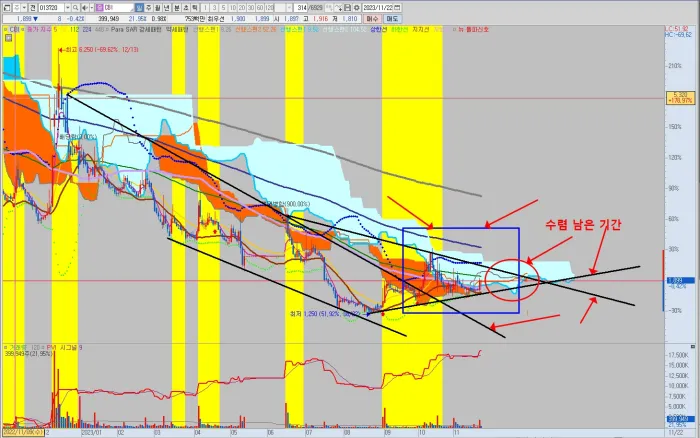Select the monthly (월) chart period button
Image resolution: width=700 pixels, height=438 pixels.
(x=158, y=8)
